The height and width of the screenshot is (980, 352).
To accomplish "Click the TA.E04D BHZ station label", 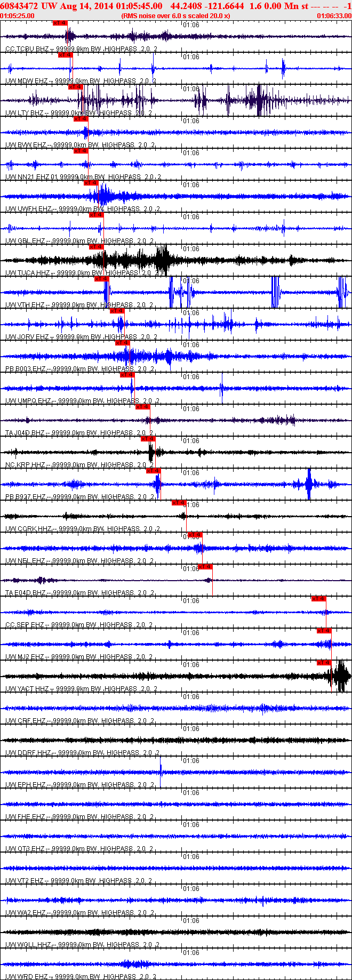I will pos(25,593).
